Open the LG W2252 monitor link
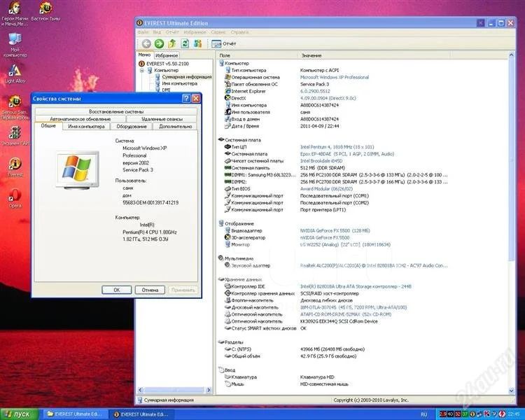This screenshot has height=420, width=525. click(x=345, y=245)
